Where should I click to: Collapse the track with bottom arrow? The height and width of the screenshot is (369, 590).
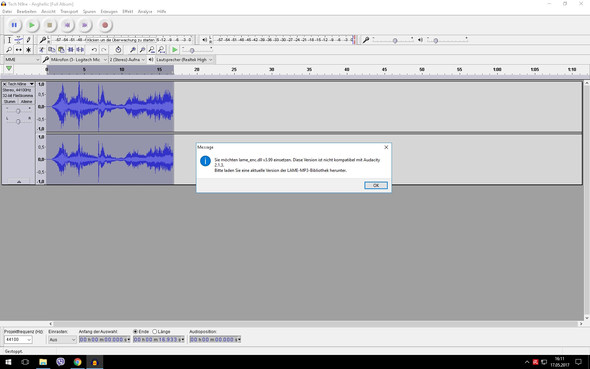(19, 182)
